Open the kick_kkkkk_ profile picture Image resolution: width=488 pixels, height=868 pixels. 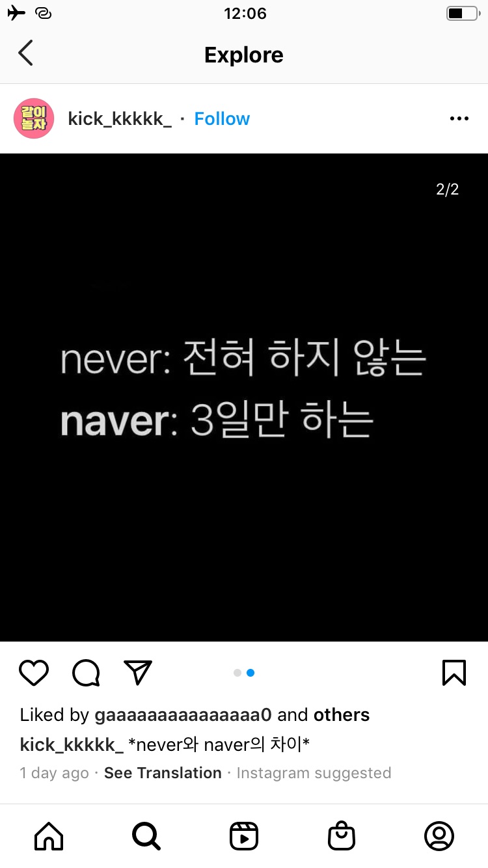(x=34, y=118)
